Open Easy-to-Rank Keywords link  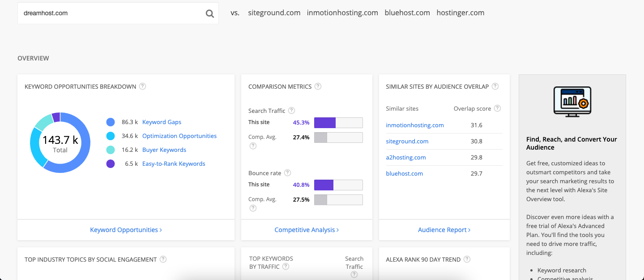174,164
